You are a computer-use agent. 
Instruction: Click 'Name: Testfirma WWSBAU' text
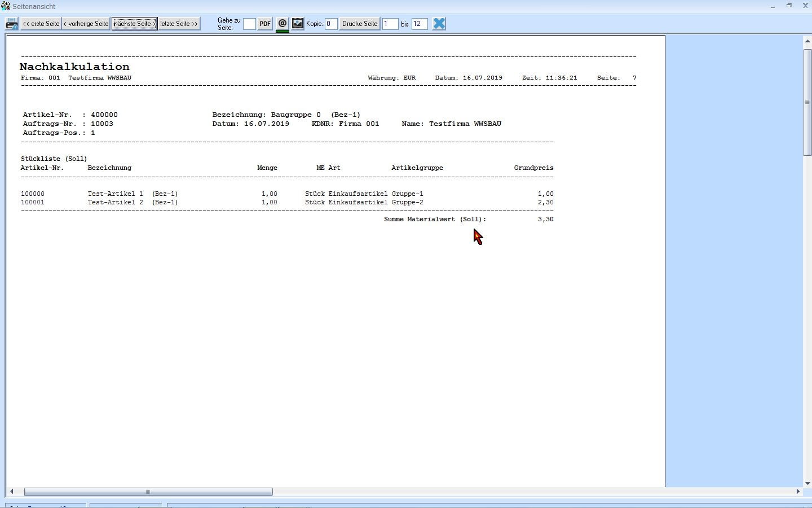452,124
